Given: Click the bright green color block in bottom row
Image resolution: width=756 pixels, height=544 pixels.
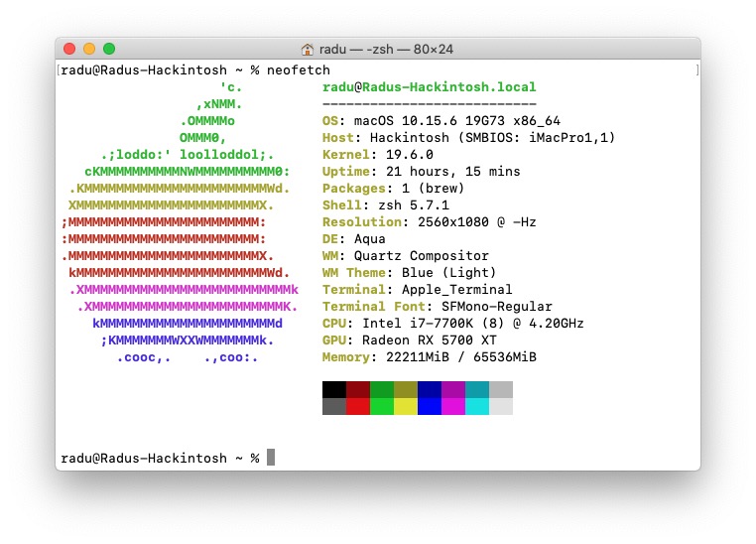Looking at the screenshot, I should click(382, 407).
